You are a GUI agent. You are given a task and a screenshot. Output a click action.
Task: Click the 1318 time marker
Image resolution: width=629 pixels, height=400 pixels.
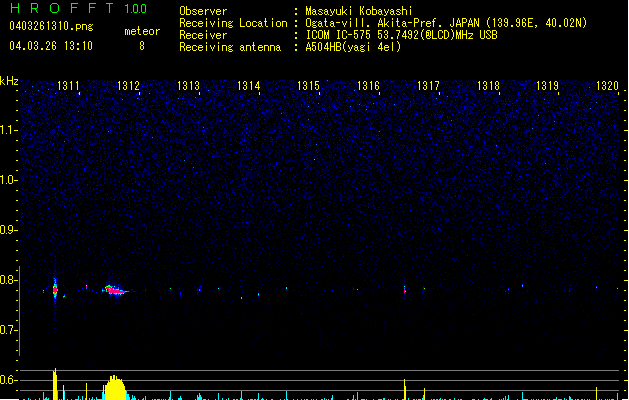(x=488, y=86)
